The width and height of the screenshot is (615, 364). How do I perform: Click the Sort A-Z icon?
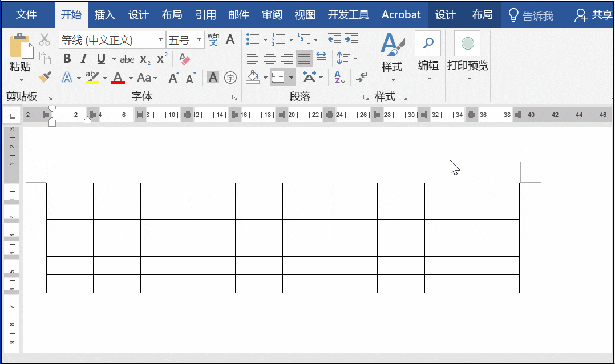[339, 77]
